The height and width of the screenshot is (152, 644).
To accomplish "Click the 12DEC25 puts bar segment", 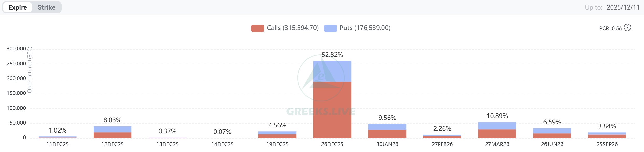I will point(112,129).
